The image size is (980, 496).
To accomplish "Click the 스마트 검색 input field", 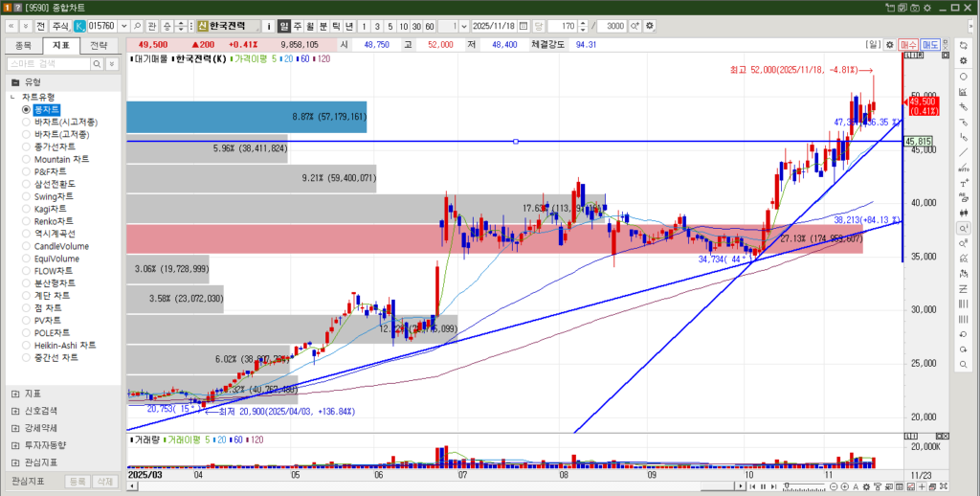I will (48, 63).
